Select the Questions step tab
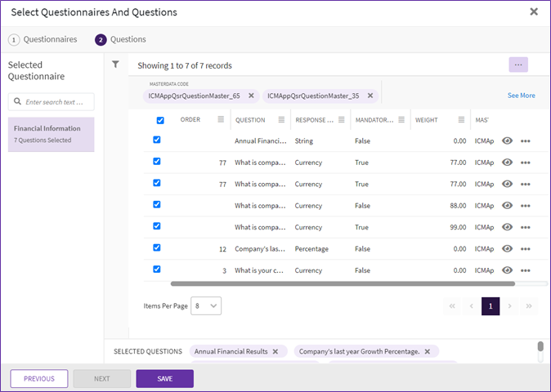 pos(121,39)
